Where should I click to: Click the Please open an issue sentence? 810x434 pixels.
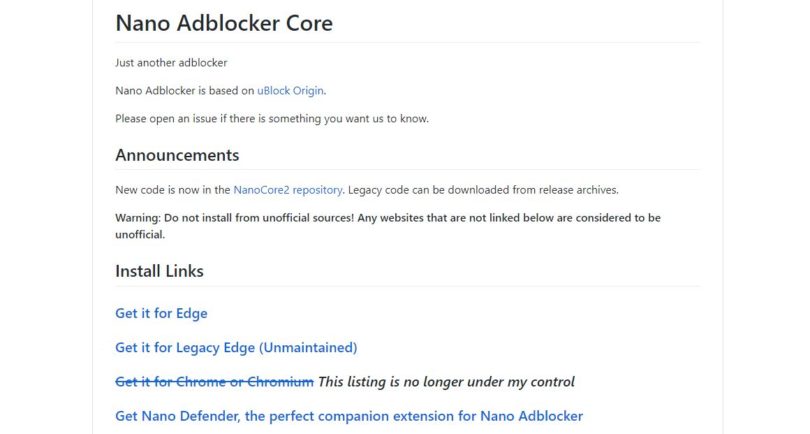(x=272, y=119)
